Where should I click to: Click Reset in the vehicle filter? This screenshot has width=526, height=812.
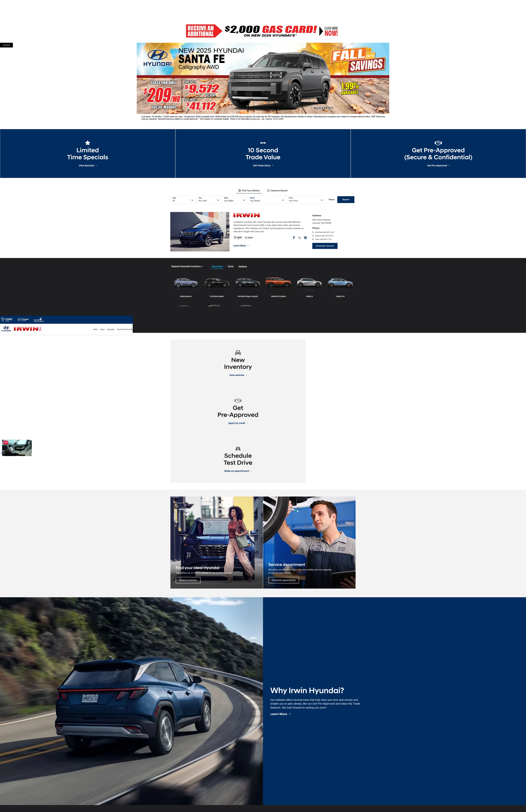click(331, 200)
